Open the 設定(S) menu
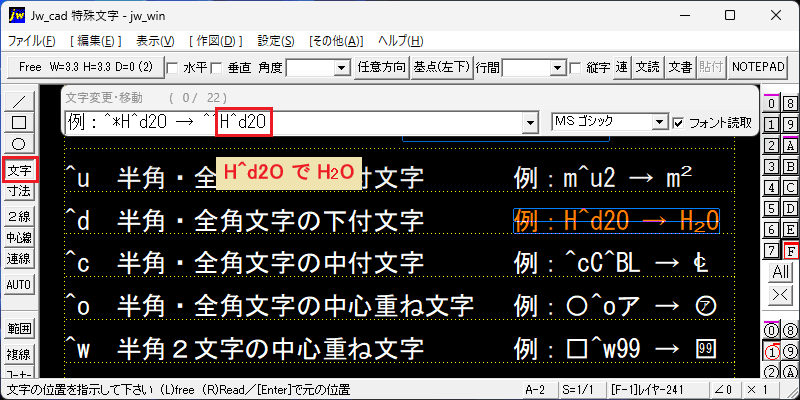The height and width of the screenshot is (400, 800). (276, 41)
